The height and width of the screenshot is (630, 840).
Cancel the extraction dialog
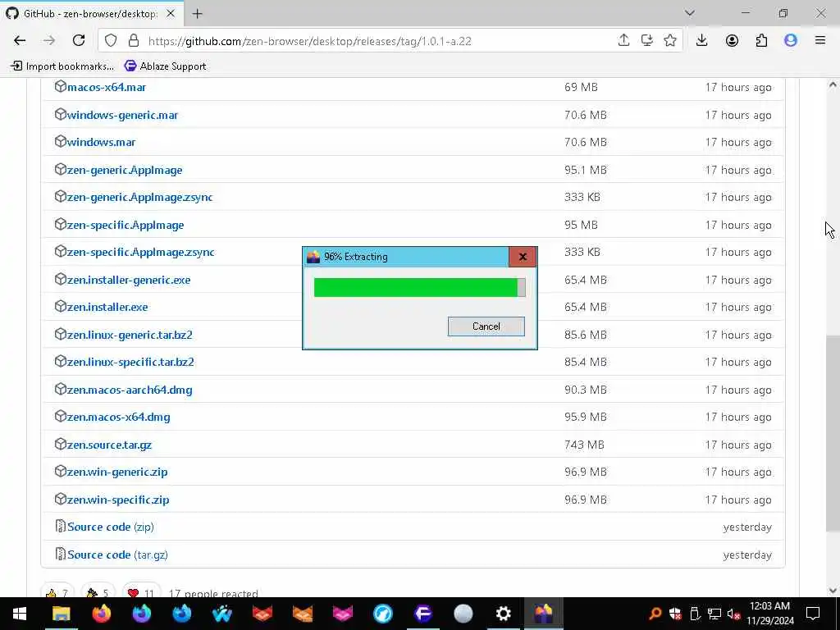point(486,326)
